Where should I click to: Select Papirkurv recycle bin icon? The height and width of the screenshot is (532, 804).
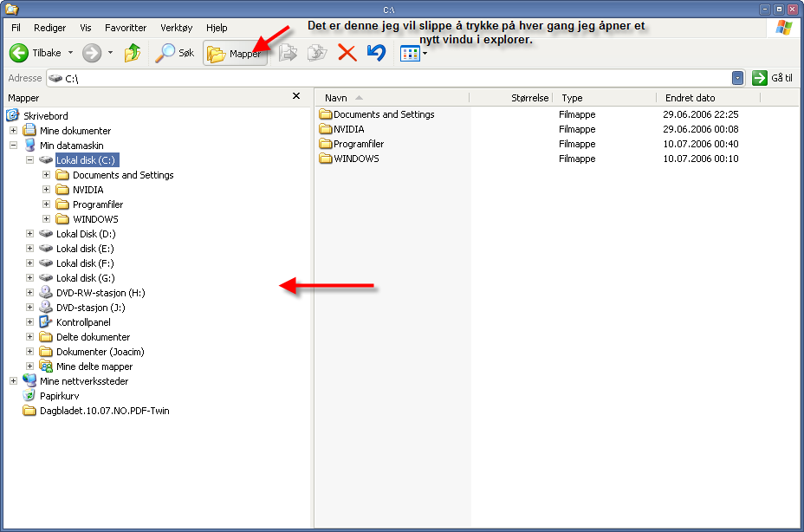pos(29,396)
